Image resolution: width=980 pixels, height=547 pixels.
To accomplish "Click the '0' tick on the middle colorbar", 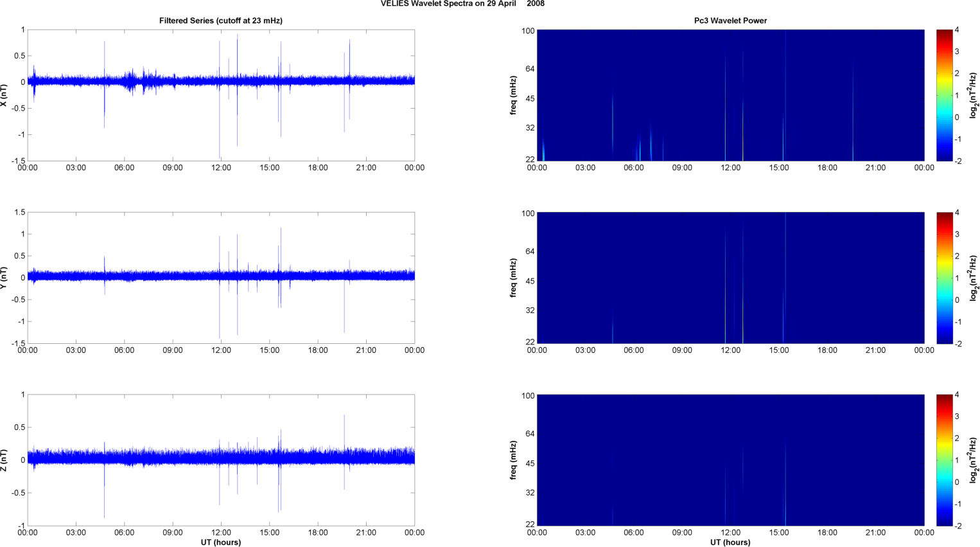I will click(957, 300).
